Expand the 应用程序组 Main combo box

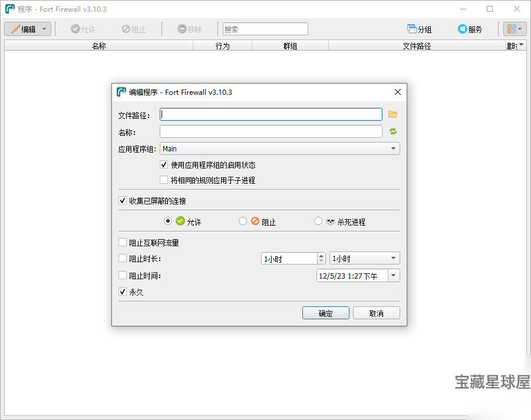point(280,148)
